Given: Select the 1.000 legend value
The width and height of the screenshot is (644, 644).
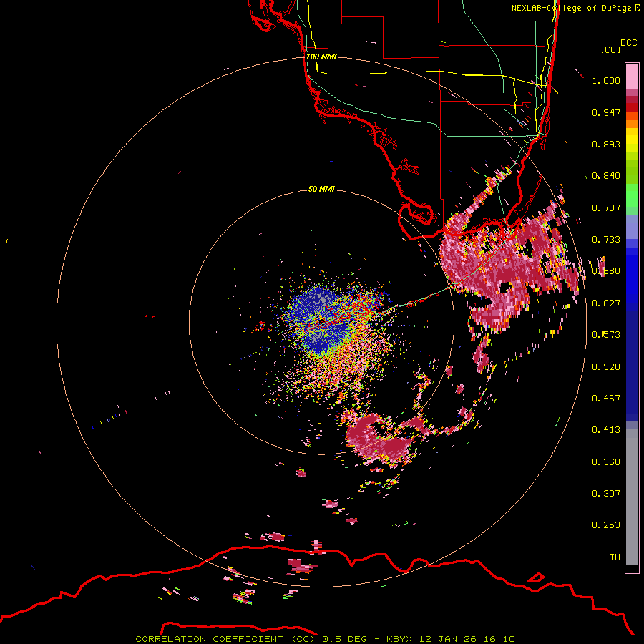Looking at the screenshot, I should click(x=606, y=80).
